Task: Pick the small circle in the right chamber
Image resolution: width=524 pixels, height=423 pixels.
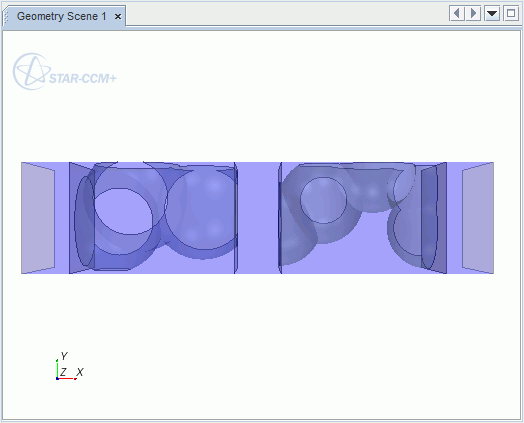Action: click(323, 200)
